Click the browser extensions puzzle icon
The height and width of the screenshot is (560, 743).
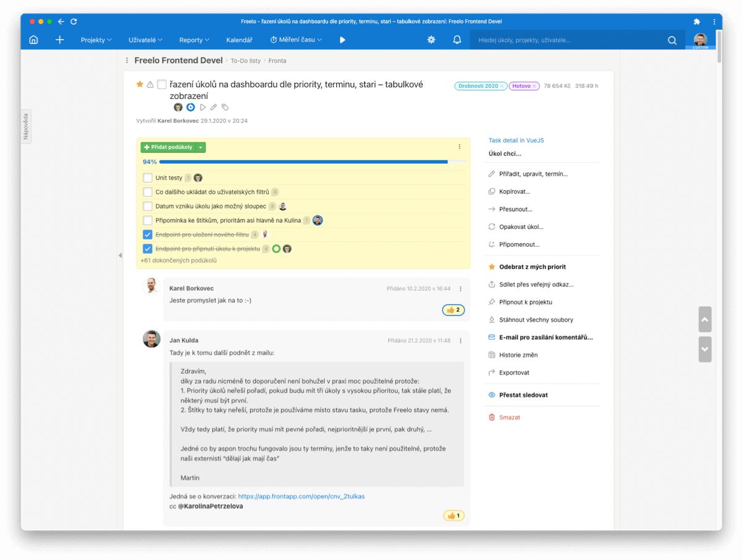click(x=697, y=21)
